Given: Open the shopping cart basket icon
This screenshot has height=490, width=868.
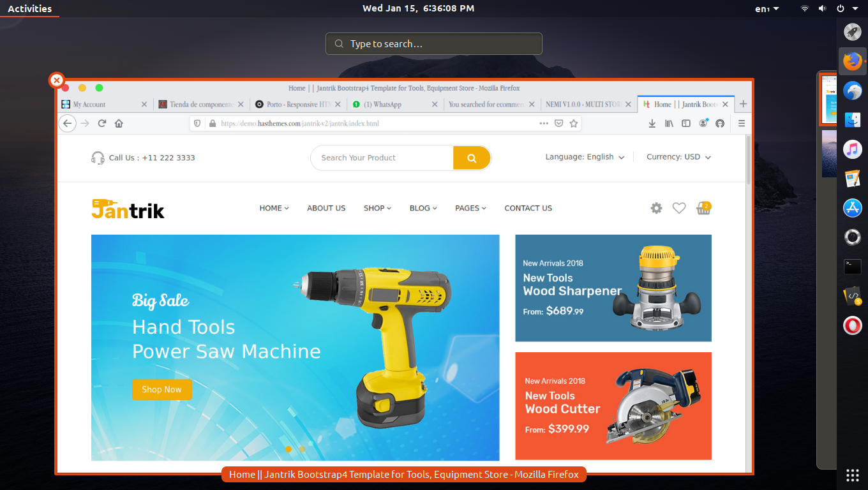Looking at the screenshot, I should tap(703, 208).
